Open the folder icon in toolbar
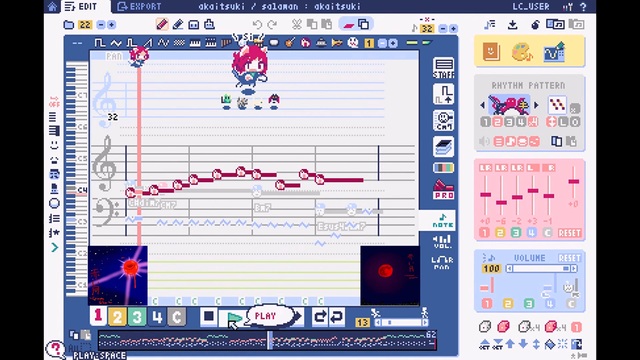 point(69,25)
